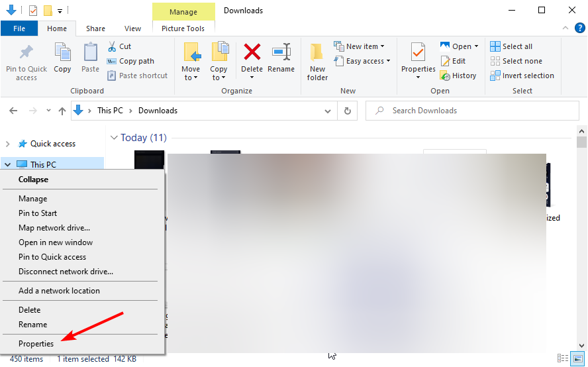Switch to large thumbnails view in status bar
This screenshot has width=588, height=367.
tap(578, 358)
